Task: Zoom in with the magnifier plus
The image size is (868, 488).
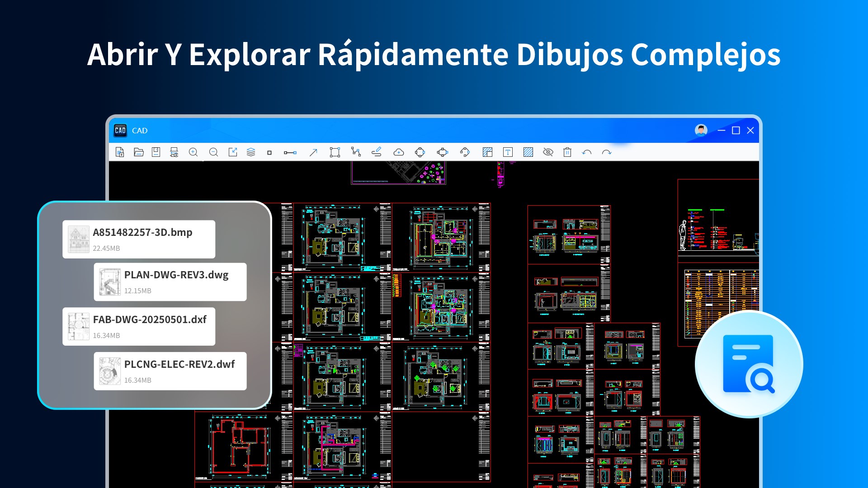Action: coord(193,152)
